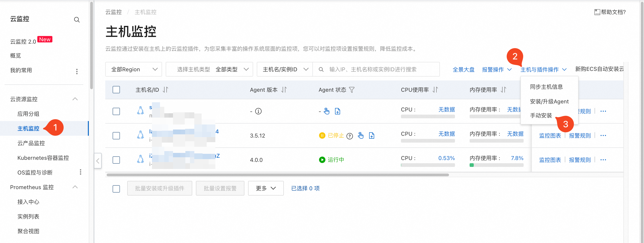This screenshot has height=243, width=644.
Task: Open the 主机名/实例ID search type dropdown
Action: click(x=285, y=69)
